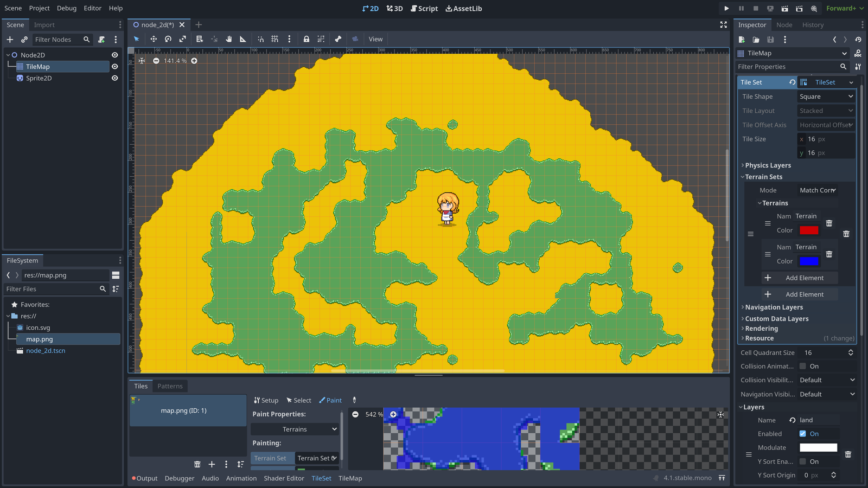
Task: Open the blue terrain color picker
Action: click(809, 261)
